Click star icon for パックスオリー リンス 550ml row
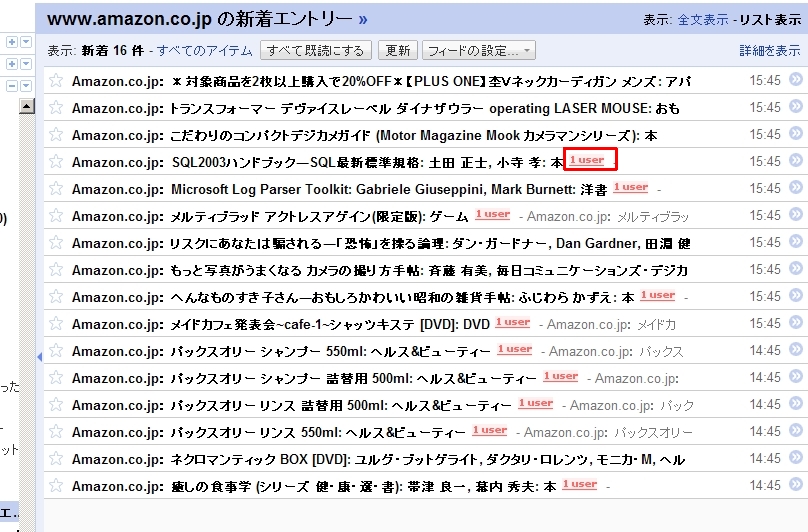Viewport: 808px width, 532px height. (56, 431)
